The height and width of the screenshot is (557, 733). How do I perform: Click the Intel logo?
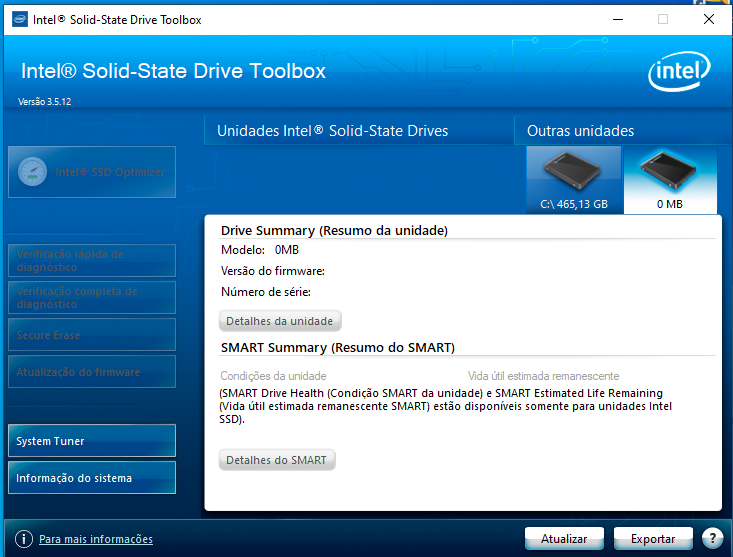(679, 71)
